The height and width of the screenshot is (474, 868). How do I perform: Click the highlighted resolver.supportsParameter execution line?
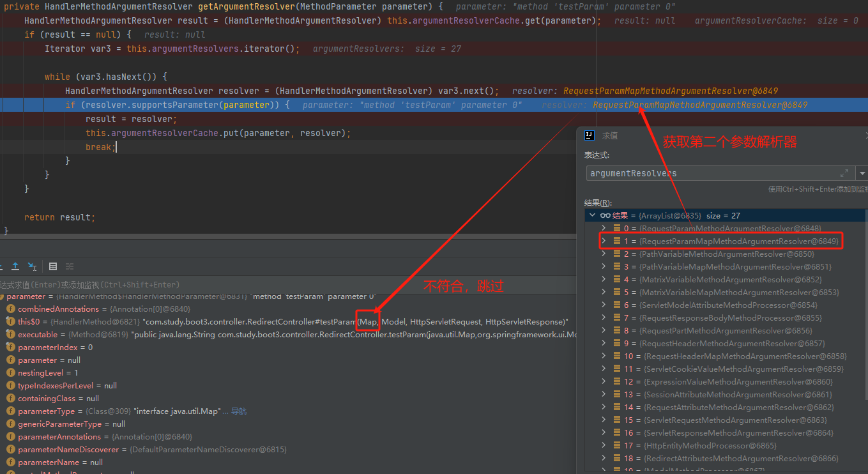434,105
